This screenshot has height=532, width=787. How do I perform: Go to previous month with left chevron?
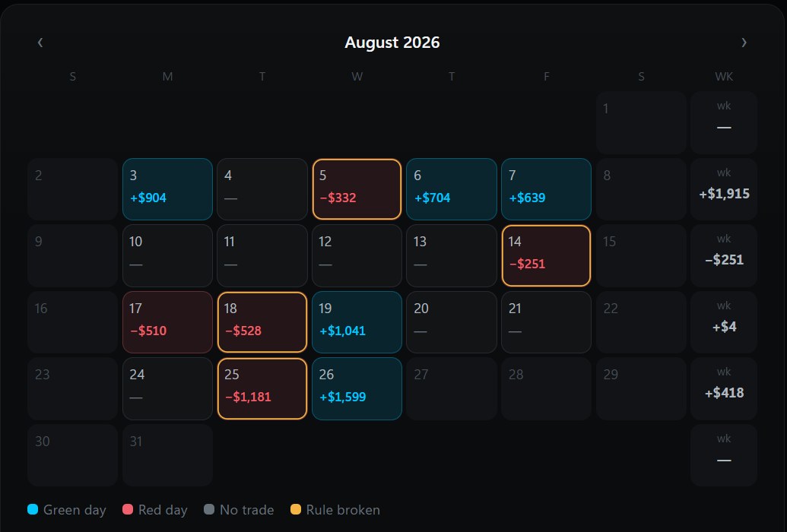tap(40, 43)
